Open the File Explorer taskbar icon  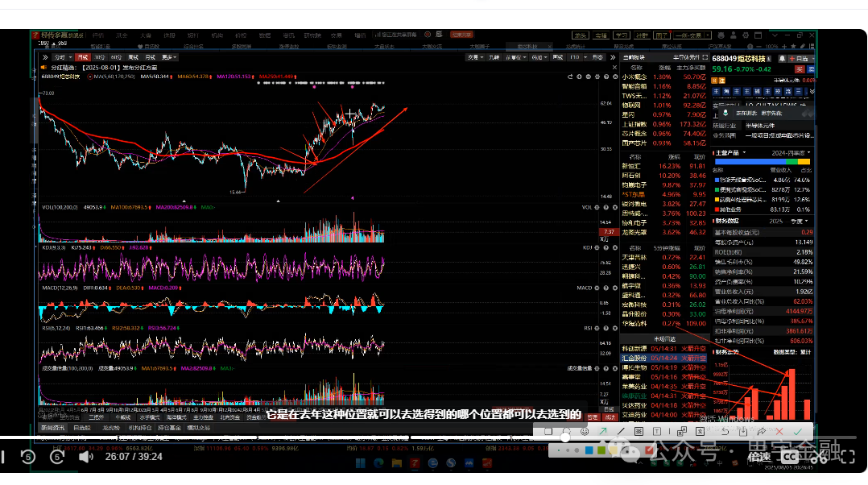pos(396,463)
